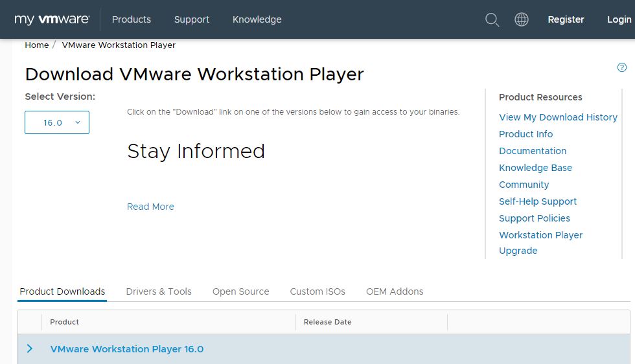
Task: Click the Read More link
Action: pyautogui.click(x=150, y=207)
